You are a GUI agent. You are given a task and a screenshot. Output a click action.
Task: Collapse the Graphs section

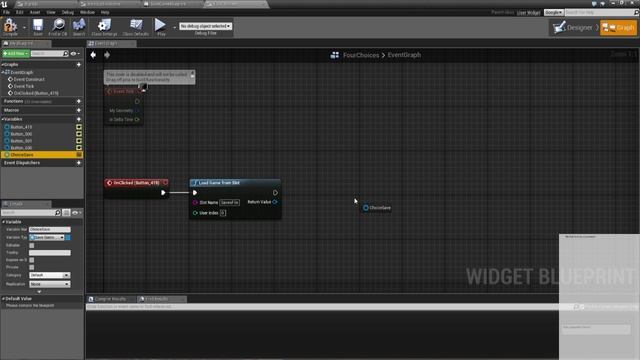3,64
